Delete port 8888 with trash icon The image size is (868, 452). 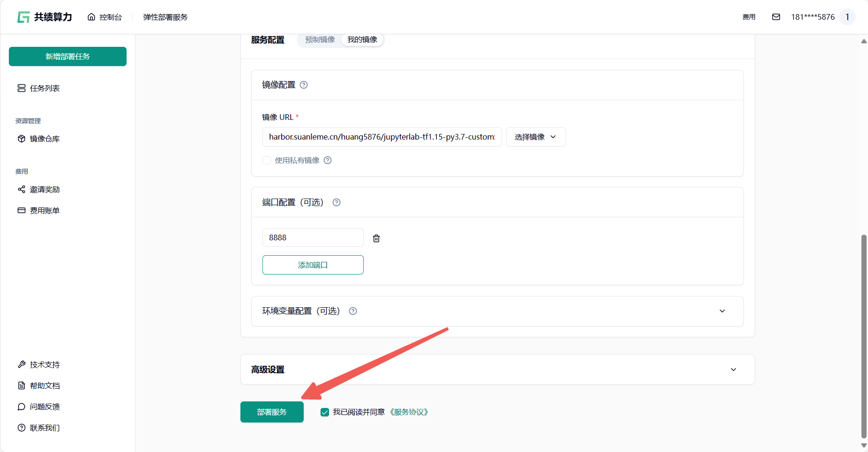tap(376, 238)
